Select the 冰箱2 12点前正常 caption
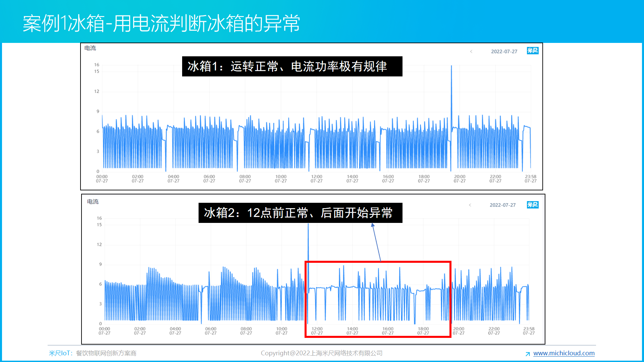 point(301,213)
